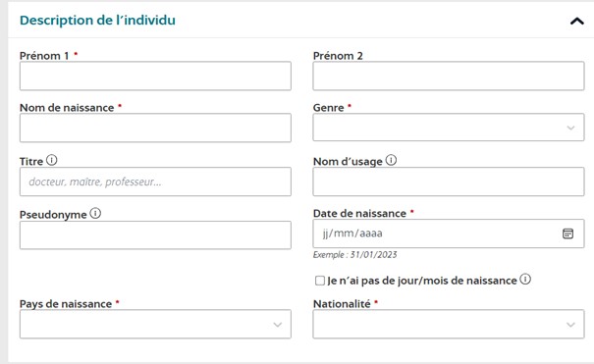
Task: Click the Description de l'individu heading
Action: [x=97, y=20]
